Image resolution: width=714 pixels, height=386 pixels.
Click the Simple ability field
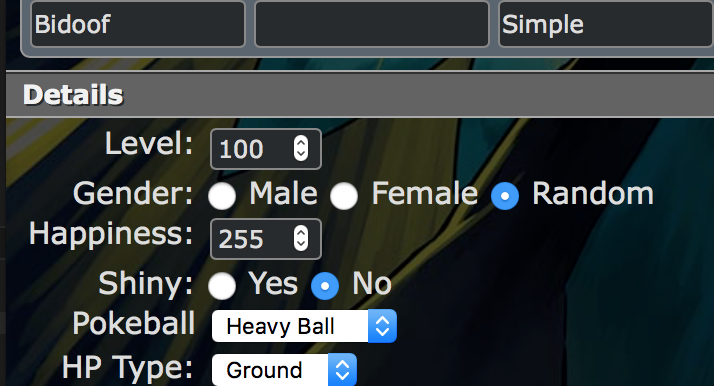pyautogui.click(x=606, y=24)
